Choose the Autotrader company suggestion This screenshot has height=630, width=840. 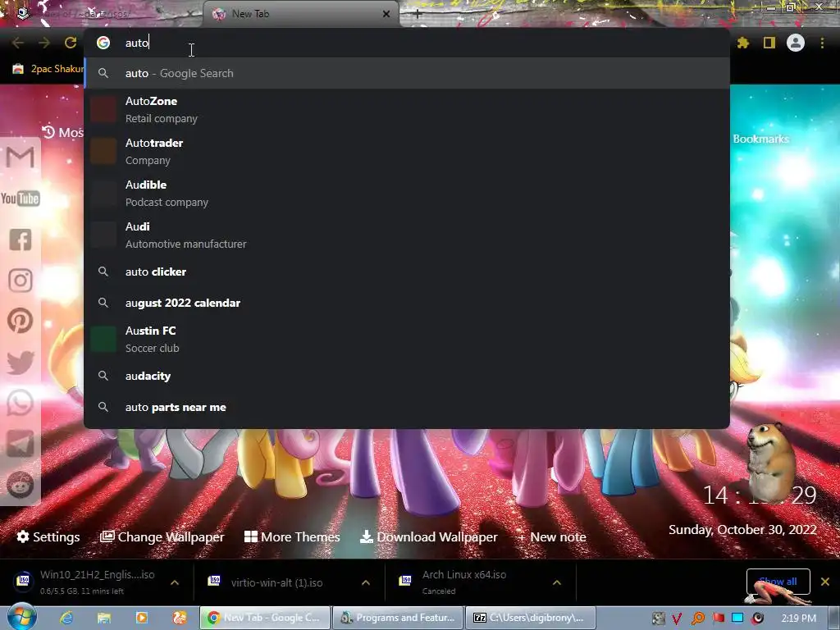tap(407, 151)
